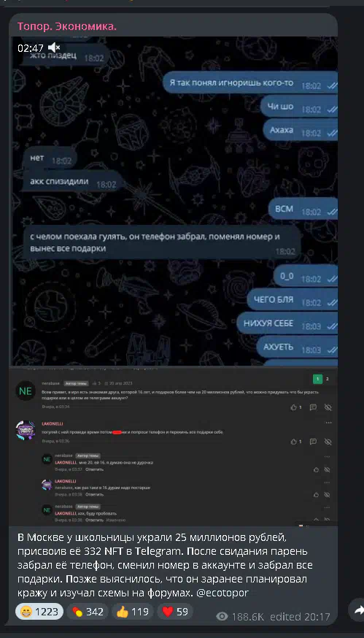
Task: Toggle the thumbs-up reaction 119
Action: click(x=133, y=611)
